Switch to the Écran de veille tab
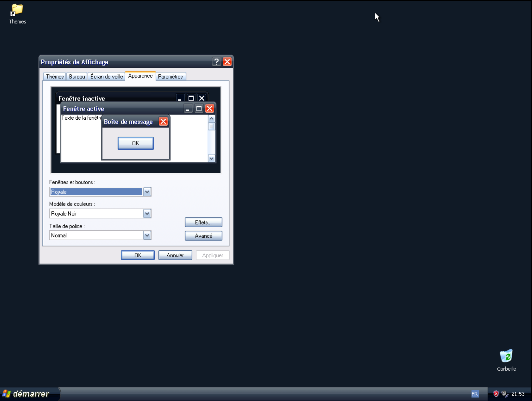 pyautogui.click(x=106, y=77)
